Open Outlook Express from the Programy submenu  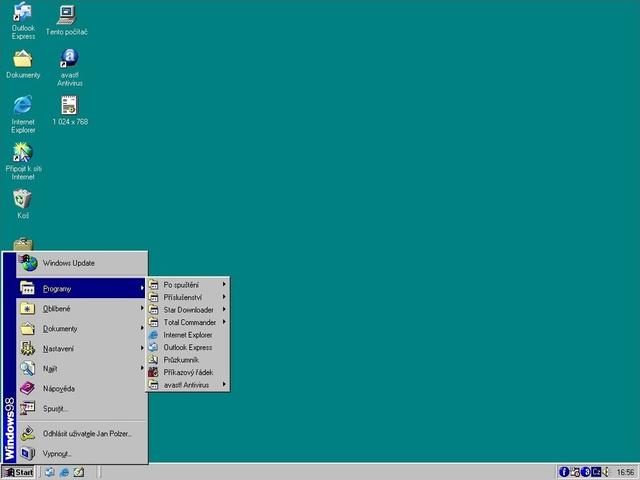pyautogui.click(x=188, y=347)
